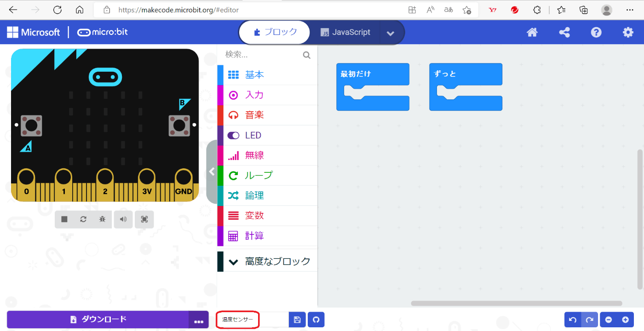Open browser extensions puzzle icon

pos(537,10)
